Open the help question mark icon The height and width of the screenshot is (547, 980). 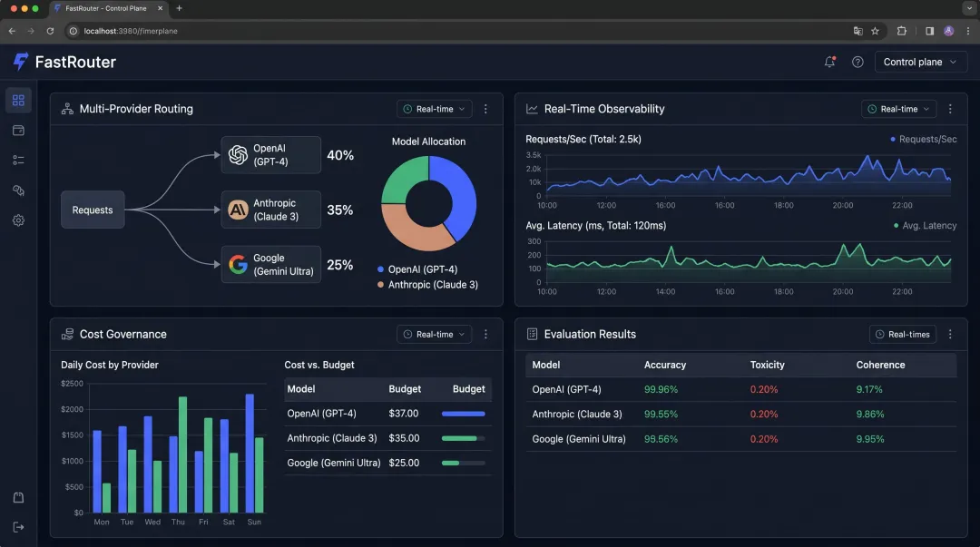click(857, 62)
